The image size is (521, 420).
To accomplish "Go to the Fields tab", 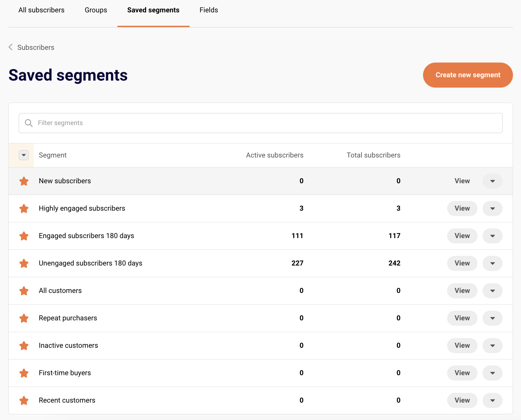I will point(209,10).
